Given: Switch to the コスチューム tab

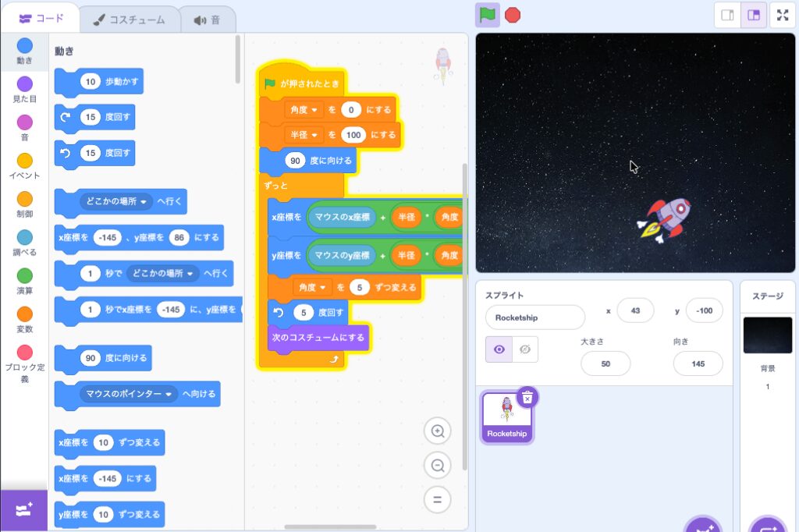Looking at the screenshot, I should pyautogui.click(x=130, y=19).
